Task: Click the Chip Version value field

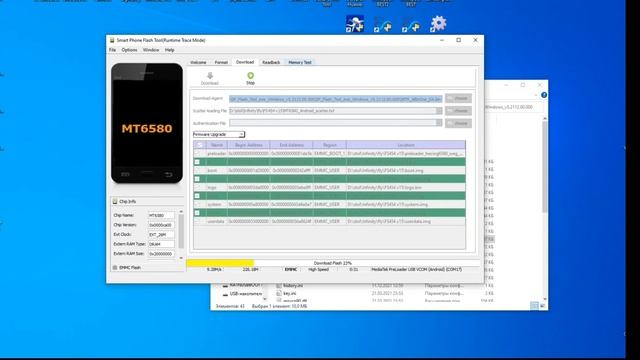Action: pyautogui.click(x=161, y=225)
